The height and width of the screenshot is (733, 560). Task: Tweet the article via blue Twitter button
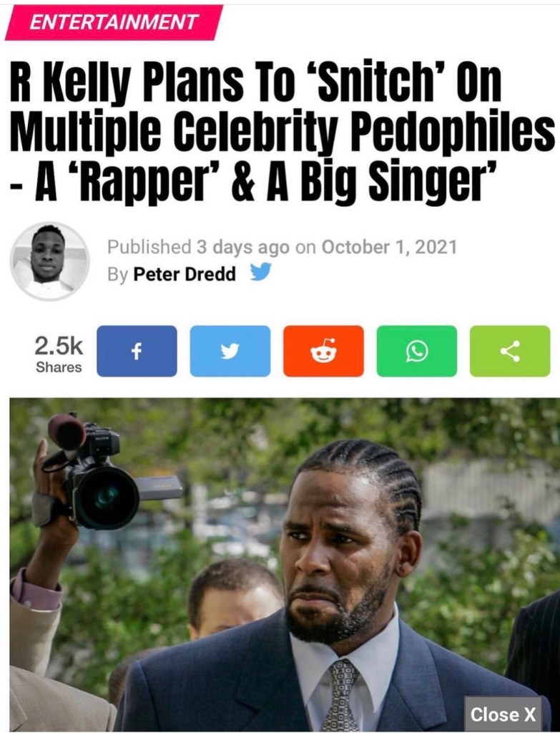230,351
